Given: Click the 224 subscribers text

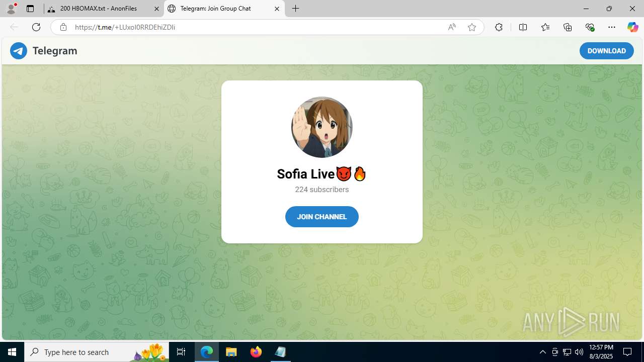Looking at the screenshot, I should coord(322,190).
